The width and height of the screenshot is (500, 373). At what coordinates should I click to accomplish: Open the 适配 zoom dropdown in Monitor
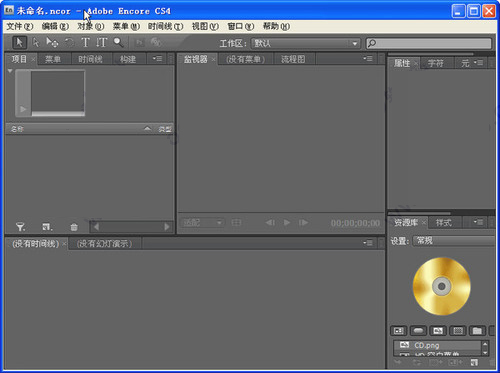tap(202, 222)
